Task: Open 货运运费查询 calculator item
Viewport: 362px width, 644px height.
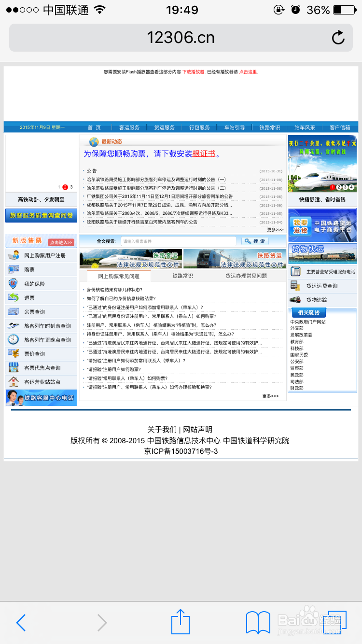Action: point(323,286)
